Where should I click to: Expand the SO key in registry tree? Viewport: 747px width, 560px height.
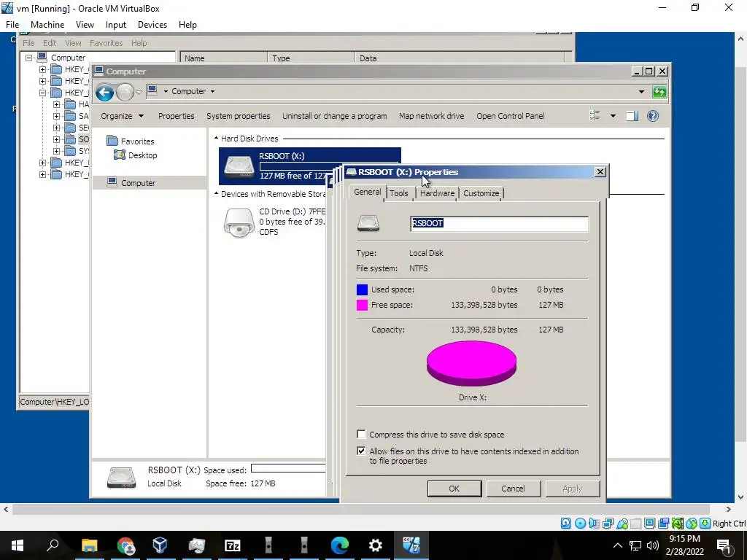pyautogui.click(x=57, y=139)
